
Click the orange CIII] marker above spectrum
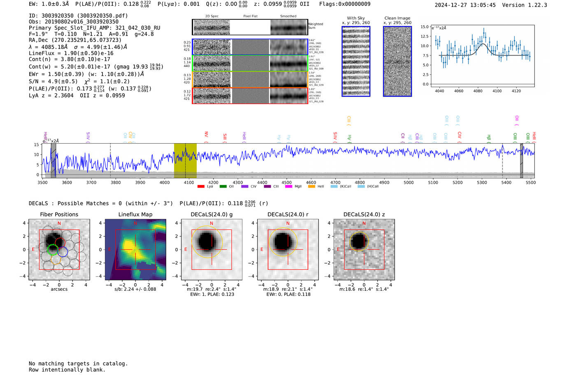click(x=349, y=120)
